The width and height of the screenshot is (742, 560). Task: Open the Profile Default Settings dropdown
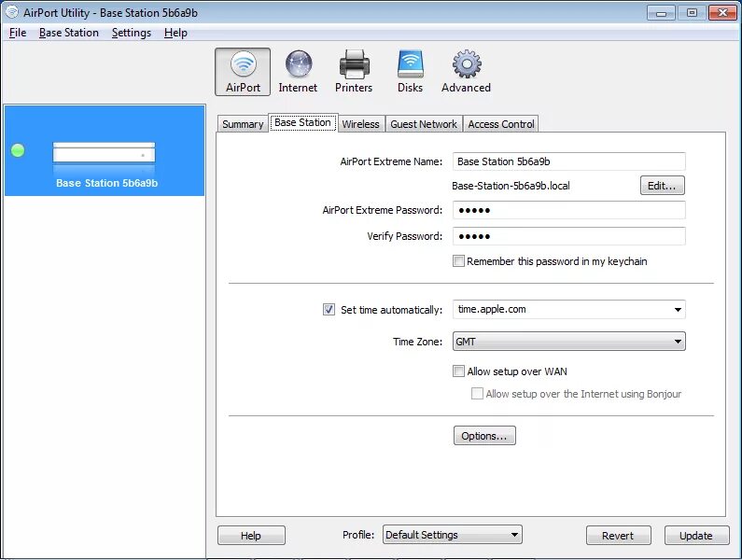point(453,535)
